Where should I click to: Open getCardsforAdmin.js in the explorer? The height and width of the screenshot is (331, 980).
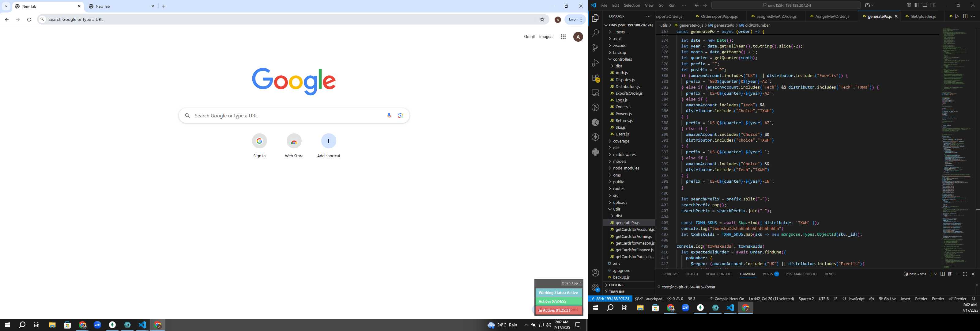tap(633, 237)
